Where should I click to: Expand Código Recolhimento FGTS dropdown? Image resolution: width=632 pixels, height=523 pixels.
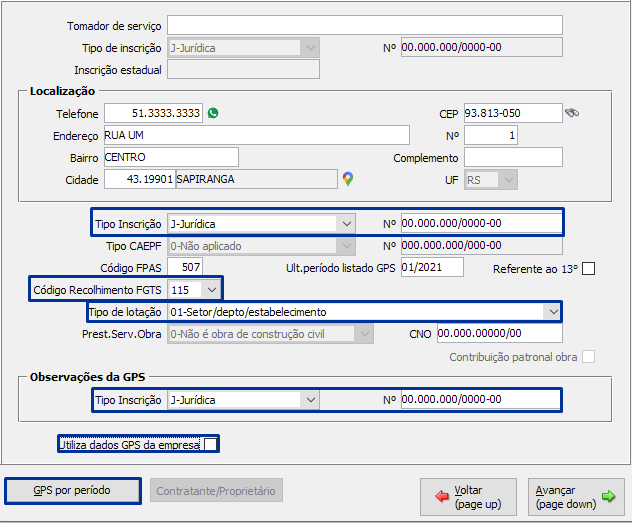[212, 290]
